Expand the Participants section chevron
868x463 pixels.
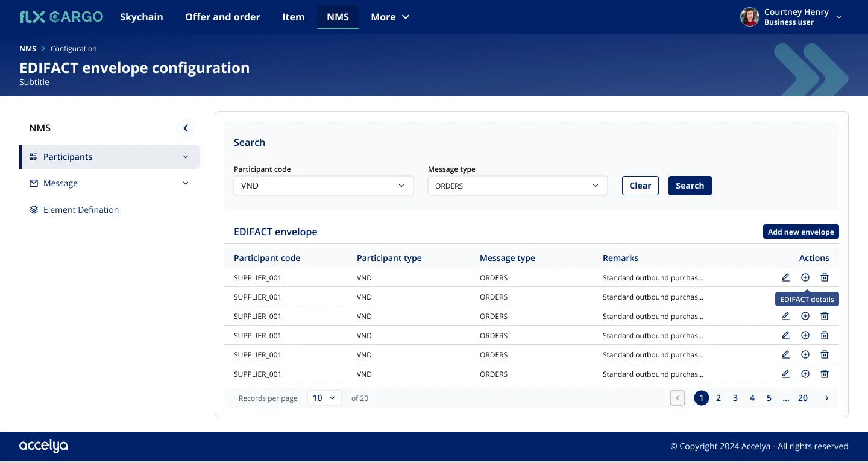tap(186, 157)
